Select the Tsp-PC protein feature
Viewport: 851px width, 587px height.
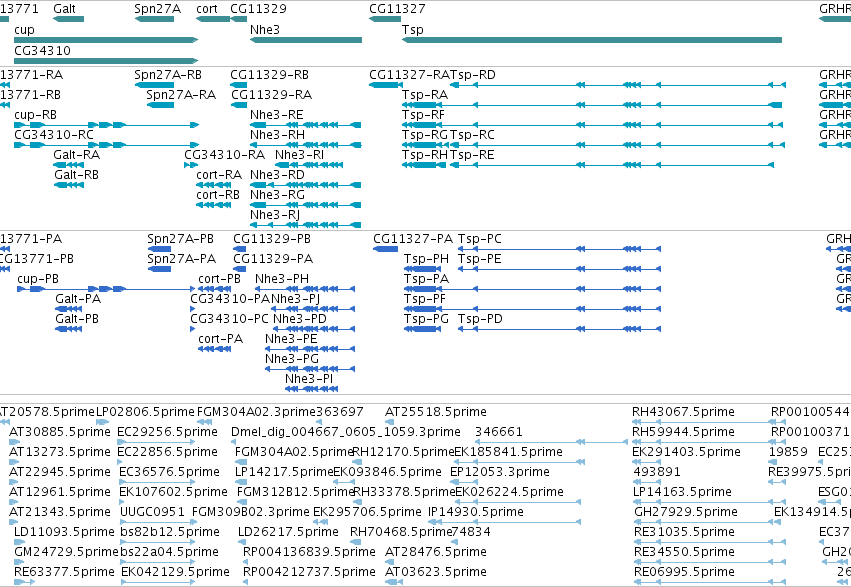[x=560, y=249]
